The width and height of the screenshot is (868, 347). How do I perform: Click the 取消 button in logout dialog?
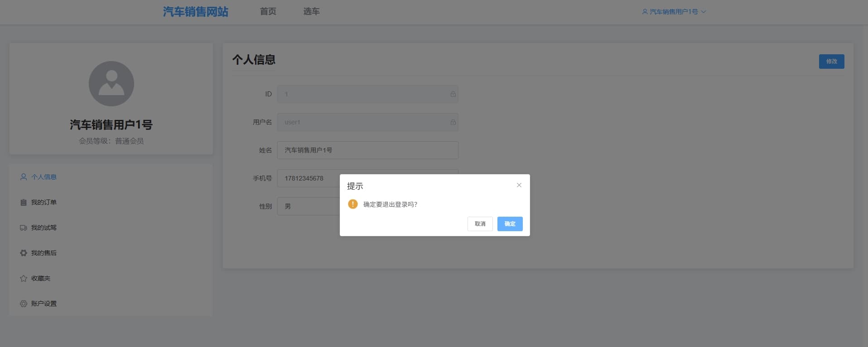coord(480,224)
